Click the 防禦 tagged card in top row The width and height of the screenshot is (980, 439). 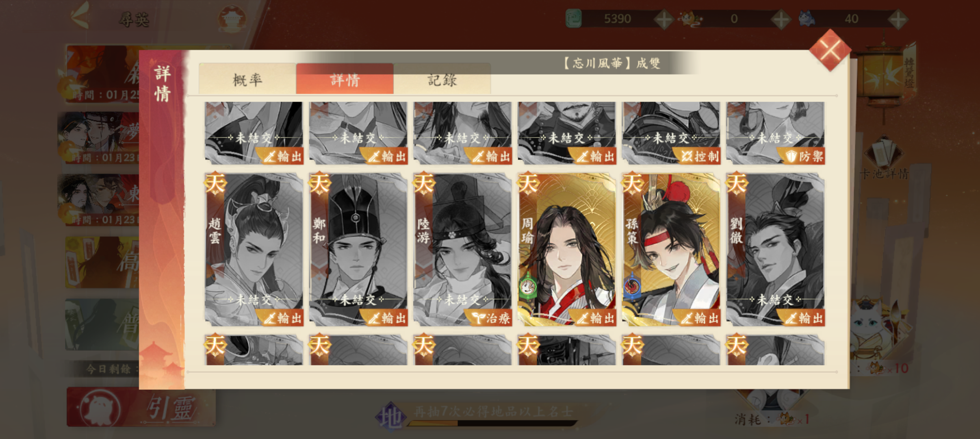pyautogui.click(x=775, y=133)
